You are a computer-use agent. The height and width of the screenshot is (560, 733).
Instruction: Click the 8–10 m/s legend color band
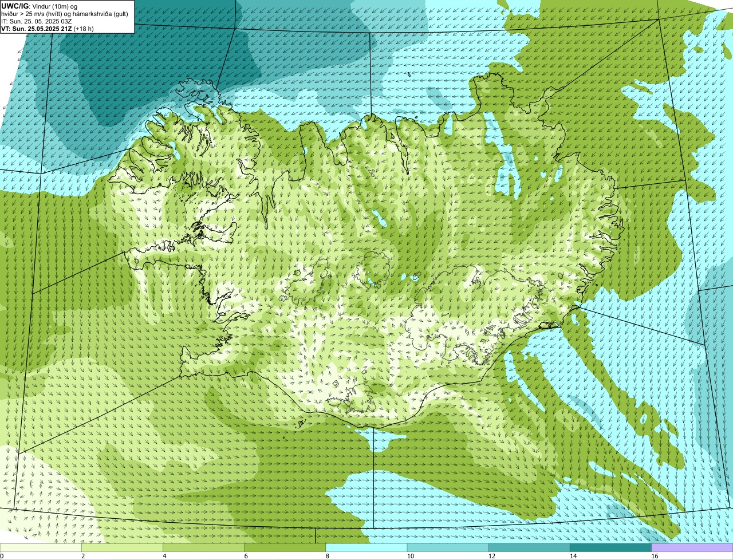pyautogui.click(x=366, y=547)
